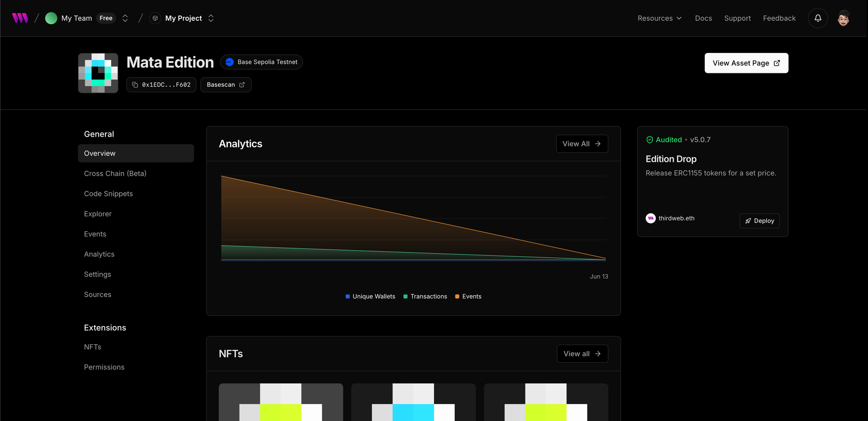Click View All in Analytics card
Image resolution: width=868 pixels, height=421 pixels.
coord(582,144)
